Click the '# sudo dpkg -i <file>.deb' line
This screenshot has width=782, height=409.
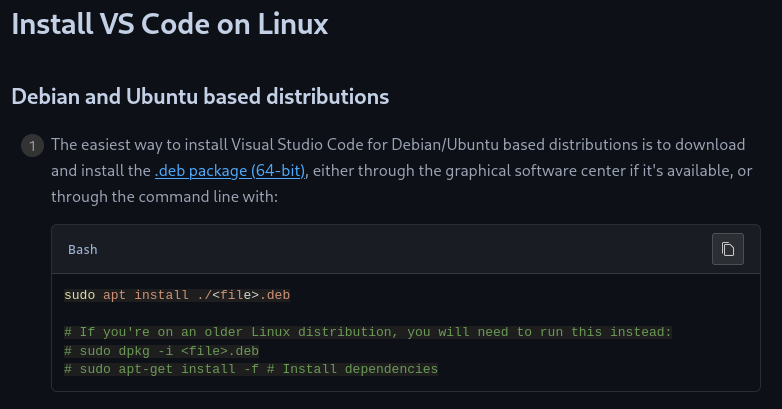[161, 351]
